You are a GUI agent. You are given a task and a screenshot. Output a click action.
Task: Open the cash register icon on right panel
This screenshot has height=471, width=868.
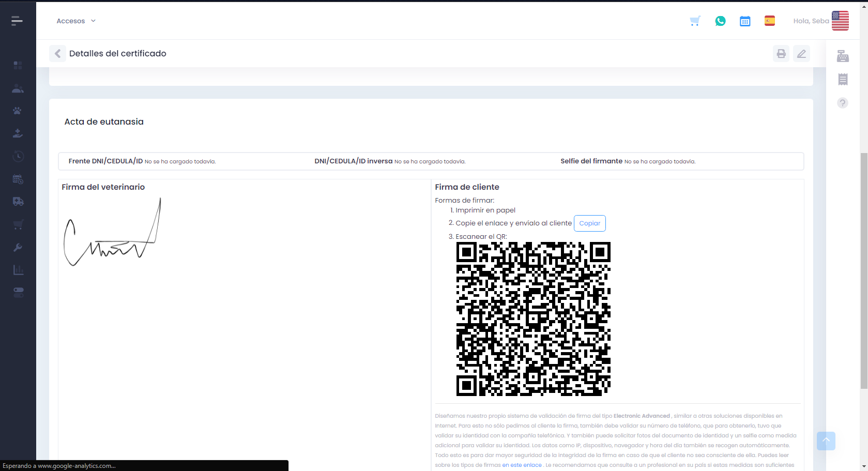pyautogui.click(x=843, y=56)
